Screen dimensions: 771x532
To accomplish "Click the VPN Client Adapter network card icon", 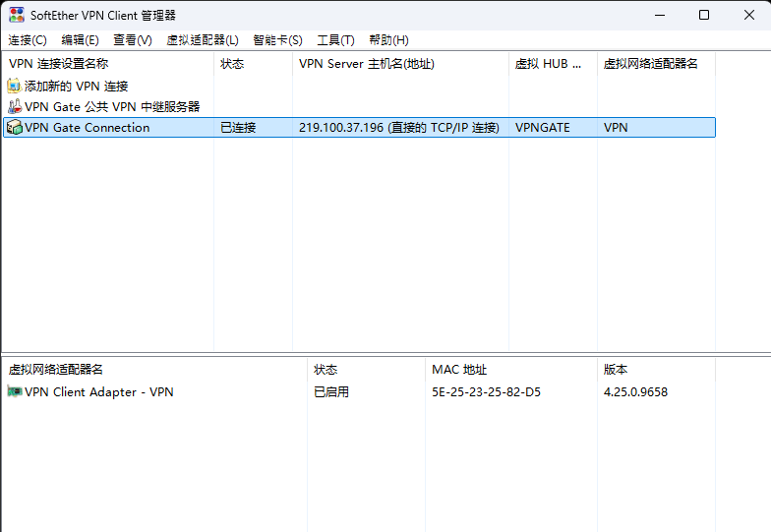I will pos(14,392).
